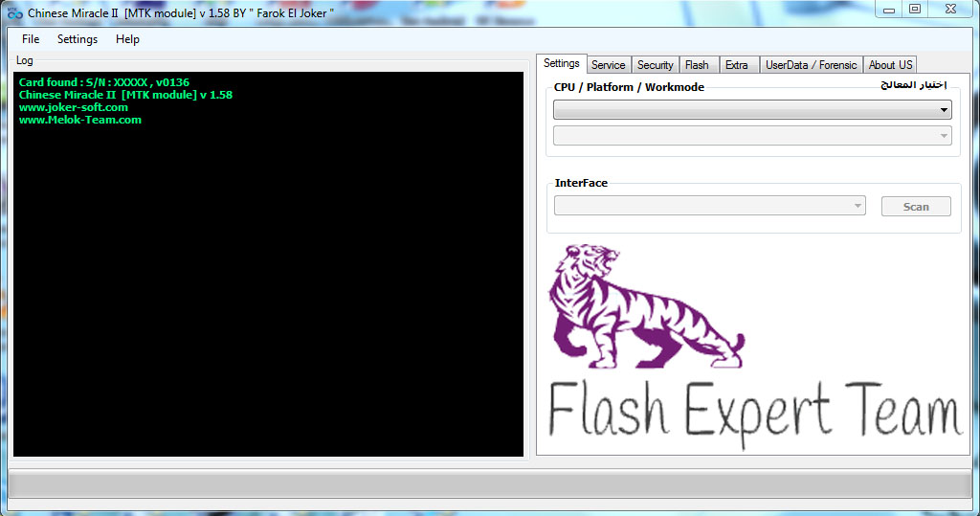The width and height of the screenshot is (980, 516).
Task: Click the Scan button
Action: (x=916, y=207)
